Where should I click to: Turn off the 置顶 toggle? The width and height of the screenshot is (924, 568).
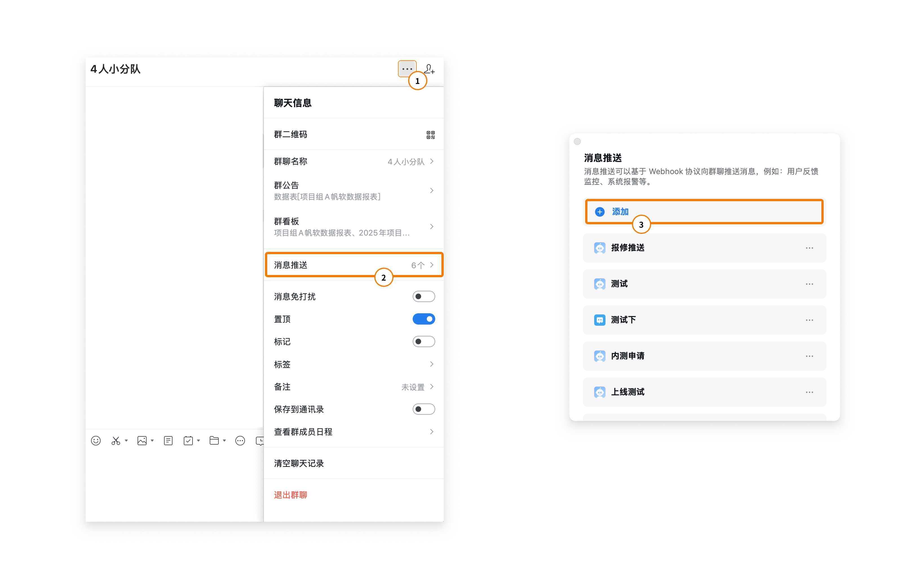coord(423,319)
